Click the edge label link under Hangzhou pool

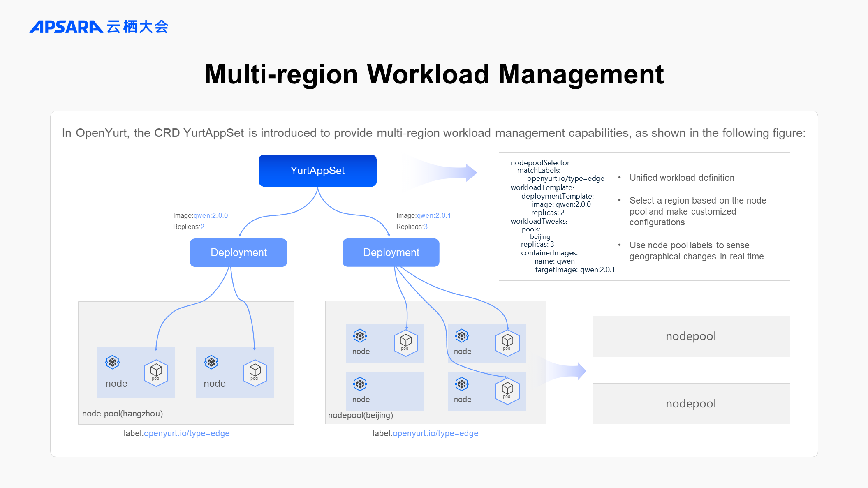(x=187, y=433)
